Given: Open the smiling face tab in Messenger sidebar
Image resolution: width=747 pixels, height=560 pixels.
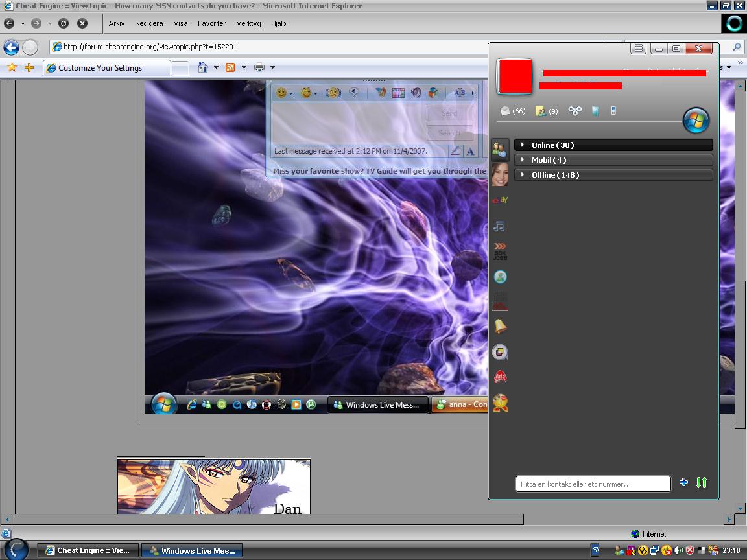Looking at the screenshot, I should (x=500, y=174).
